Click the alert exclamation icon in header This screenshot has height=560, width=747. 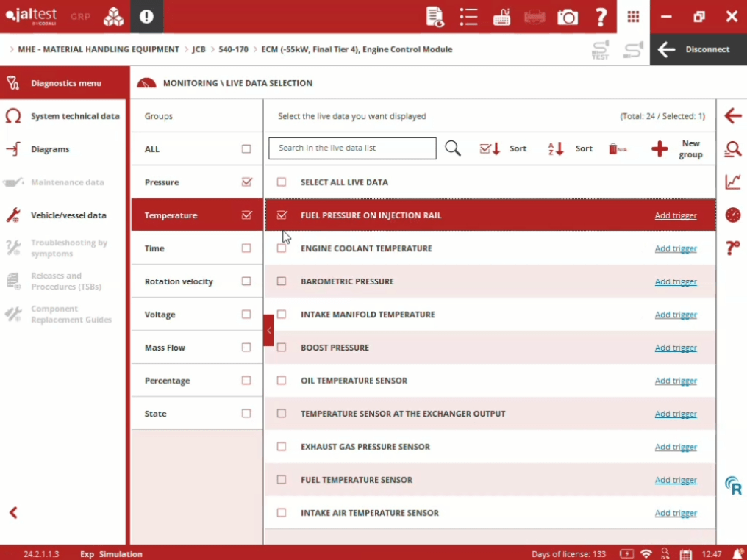tap(147, 17)
